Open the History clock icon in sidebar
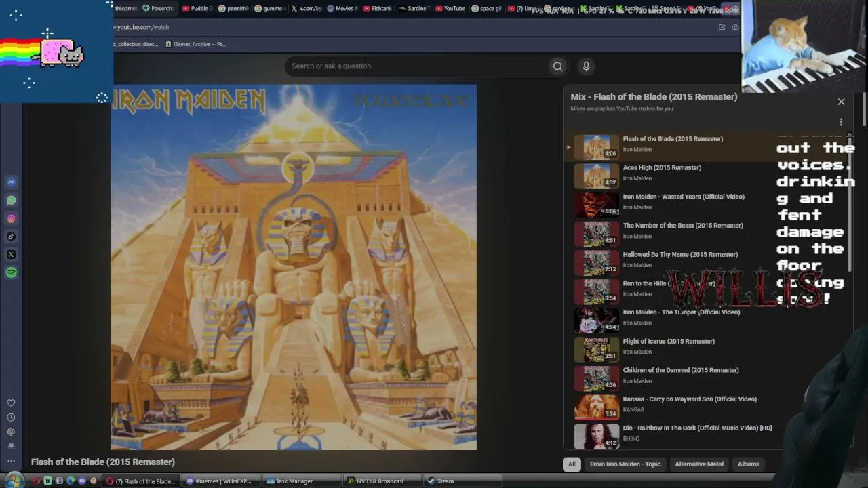 coord(11,418)
